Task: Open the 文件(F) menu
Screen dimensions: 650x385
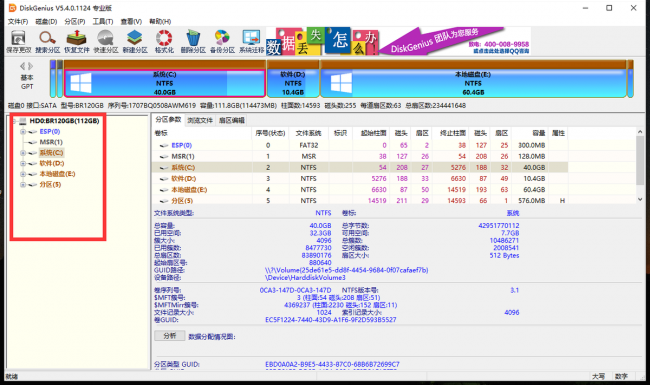Action: (18, 22)
